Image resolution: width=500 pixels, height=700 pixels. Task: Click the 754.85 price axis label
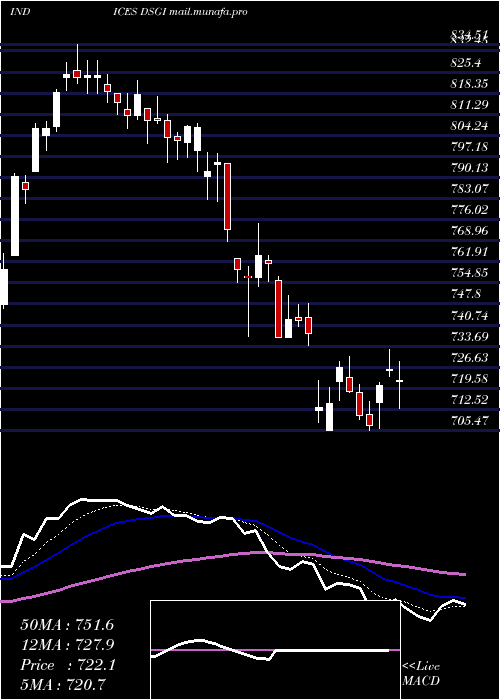pyautogui.click(x=468, y=273)
